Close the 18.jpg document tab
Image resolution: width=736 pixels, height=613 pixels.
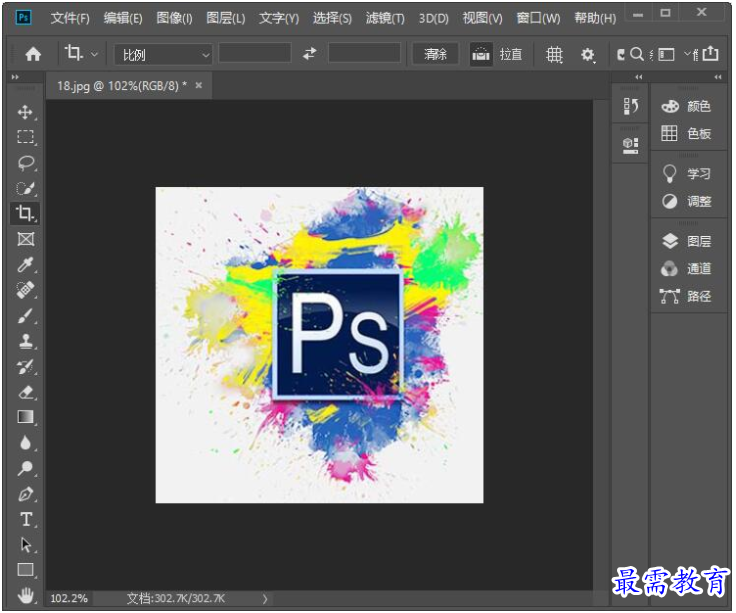[x=199, y=85]
